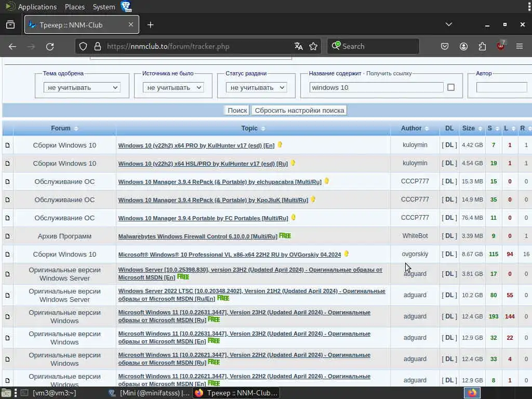Bookmark this page with the star
The width and height of the screenshot is (532, 399).
(313, 46)
